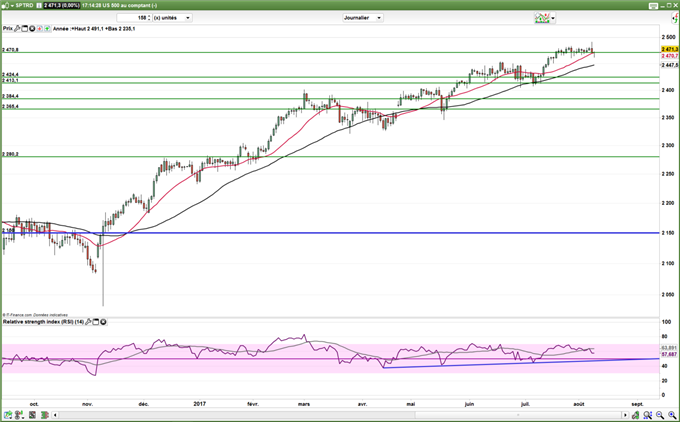Click the Année Haut 2 491,1 Bas 2 235,1 text
This screenshot has width=680, height=422.
tap(94, 29)
